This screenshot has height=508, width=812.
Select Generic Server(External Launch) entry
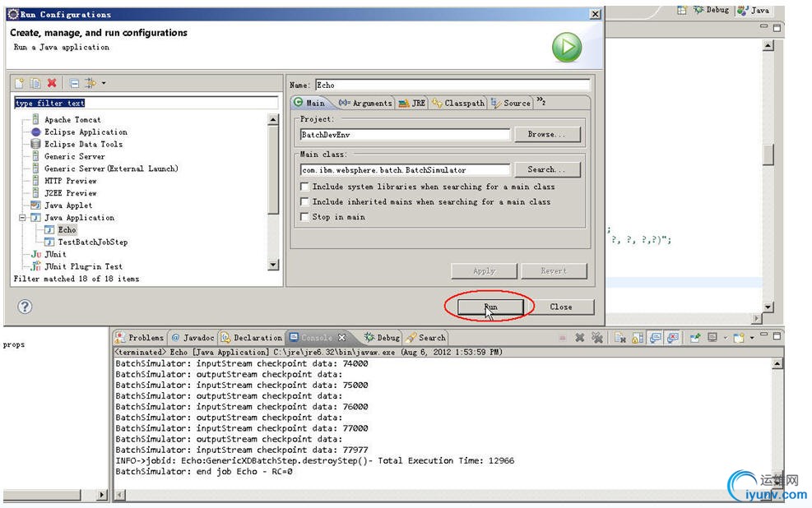[111, 169]
